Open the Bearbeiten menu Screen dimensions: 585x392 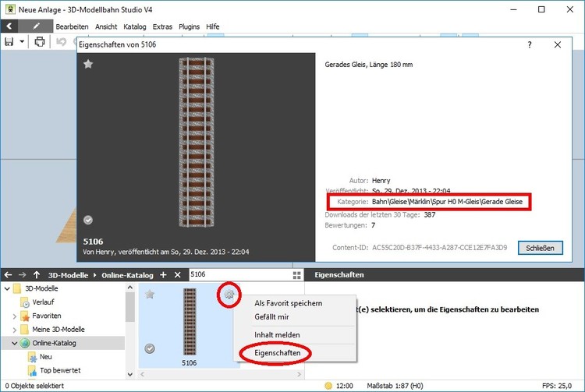click(x=72, y=26)
